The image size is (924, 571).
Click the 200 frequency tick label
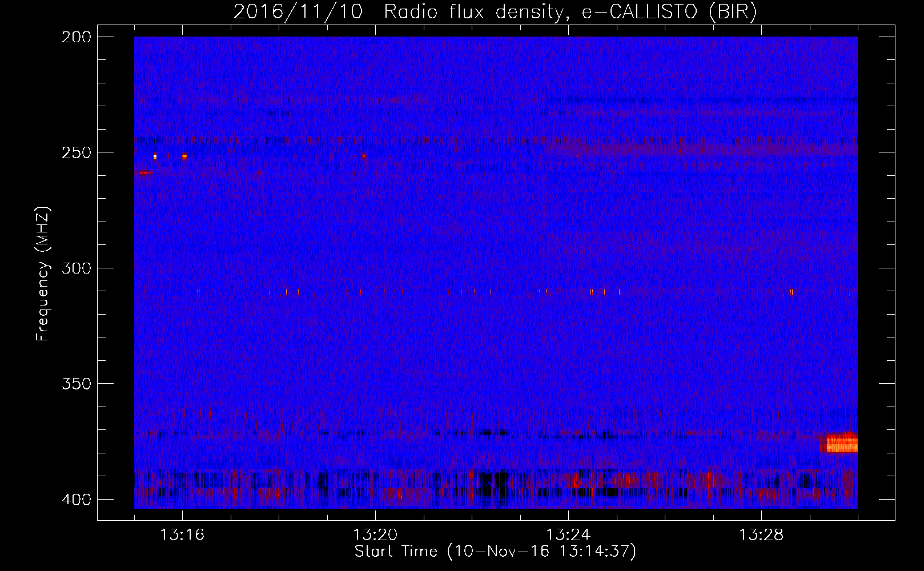(77, 37)
